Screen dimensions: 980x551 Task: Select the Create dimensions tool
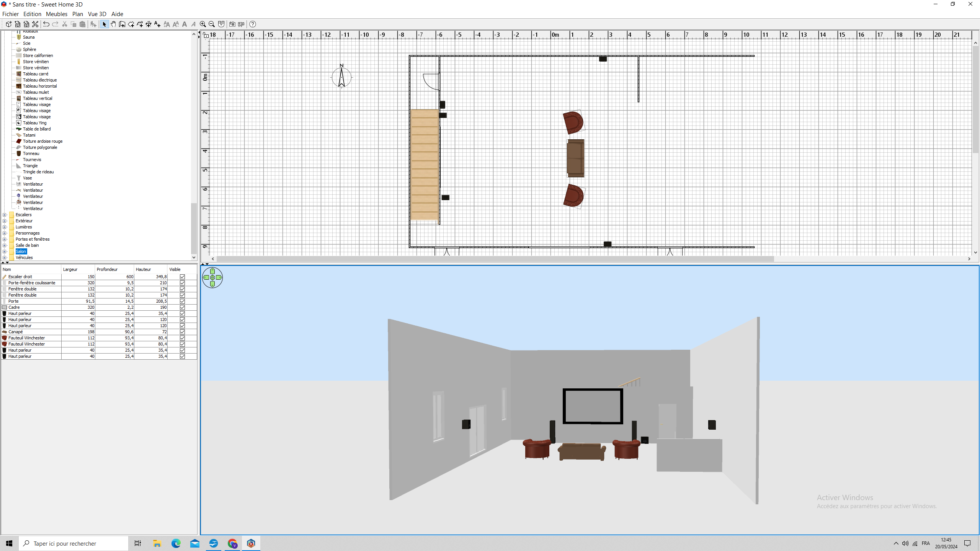(x=149, y=24)
